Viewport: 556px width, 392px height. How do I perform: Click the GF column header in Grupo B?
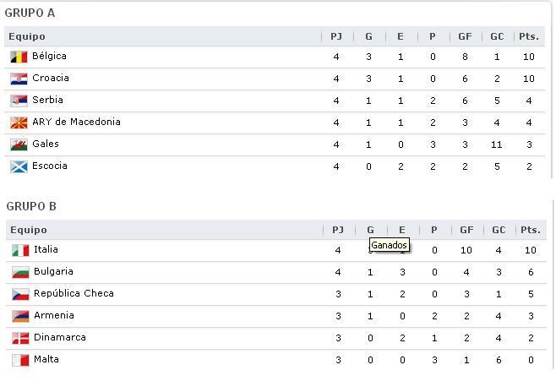pos(466,230)
